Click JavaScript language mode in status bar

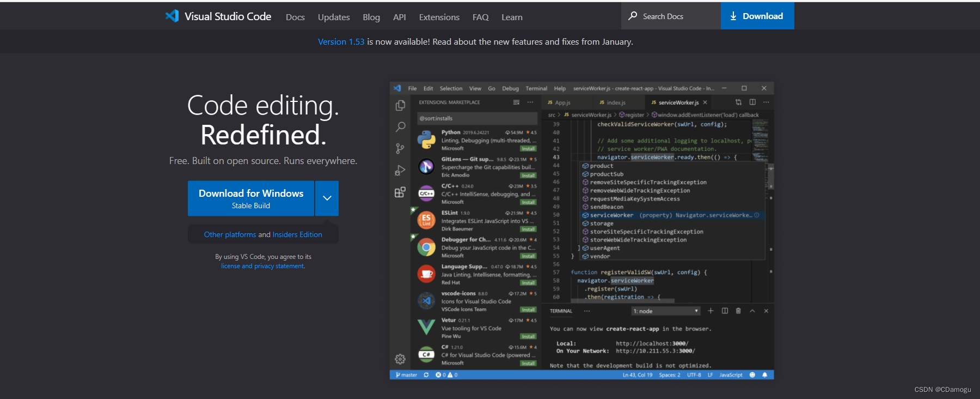pyautogui.click(x=731, y=375)
